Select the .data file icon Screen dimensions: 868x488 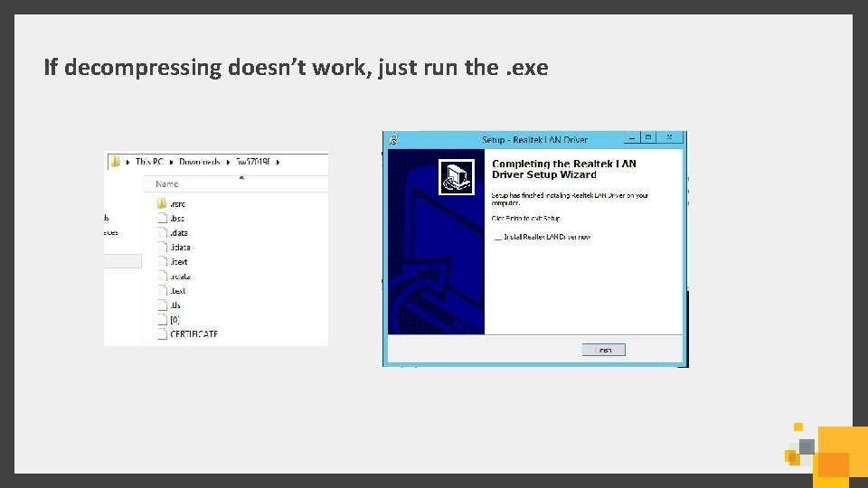[x=162, y=232]
